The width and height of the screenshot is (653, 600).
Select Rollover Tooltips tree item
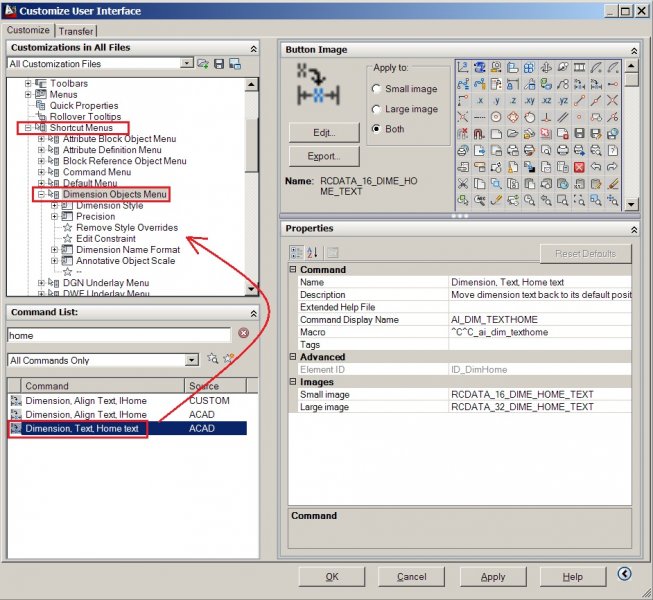click(x=85, y=117)
